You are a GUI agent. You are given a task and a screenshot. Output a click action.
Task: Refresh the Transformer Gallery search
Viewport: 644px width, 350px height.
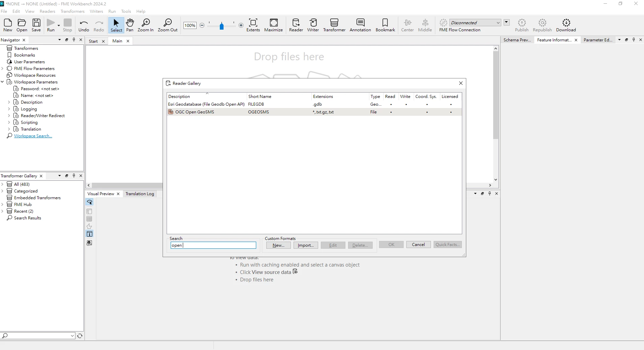coord(80,336)
